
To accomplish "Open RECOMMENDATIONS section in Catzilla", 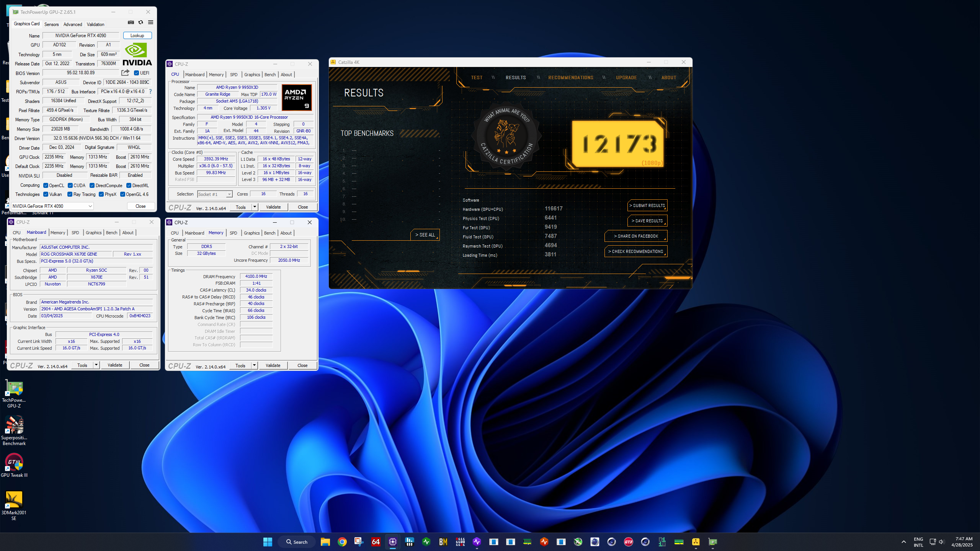I will [570, 78].
